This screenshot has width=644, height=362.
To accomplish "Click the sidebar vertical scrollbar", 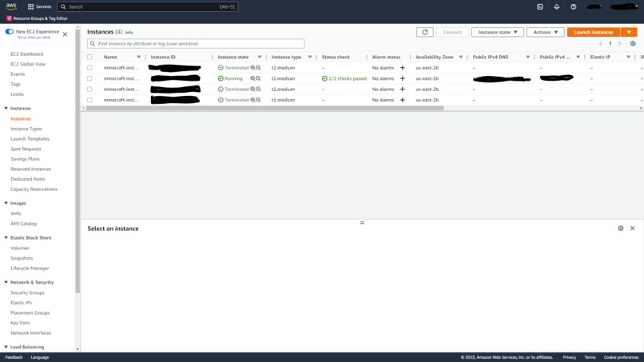I will pos(78,161).
